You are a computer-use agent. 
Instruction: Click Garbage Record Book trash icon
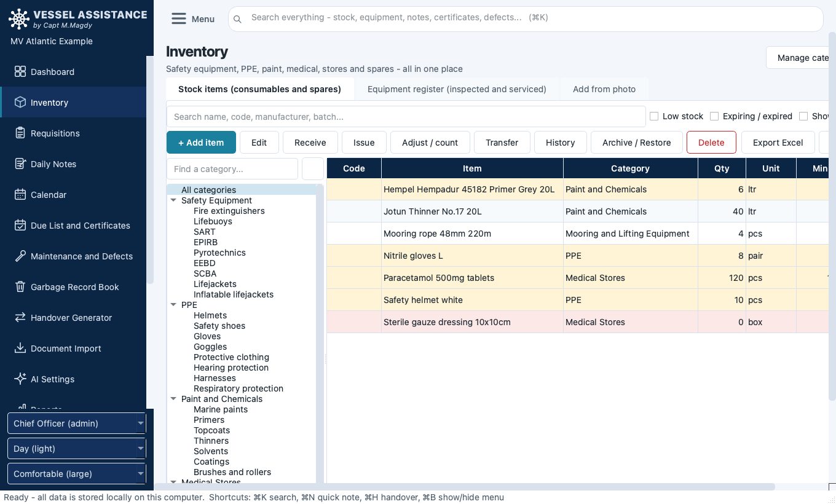(x=20, y=287)
